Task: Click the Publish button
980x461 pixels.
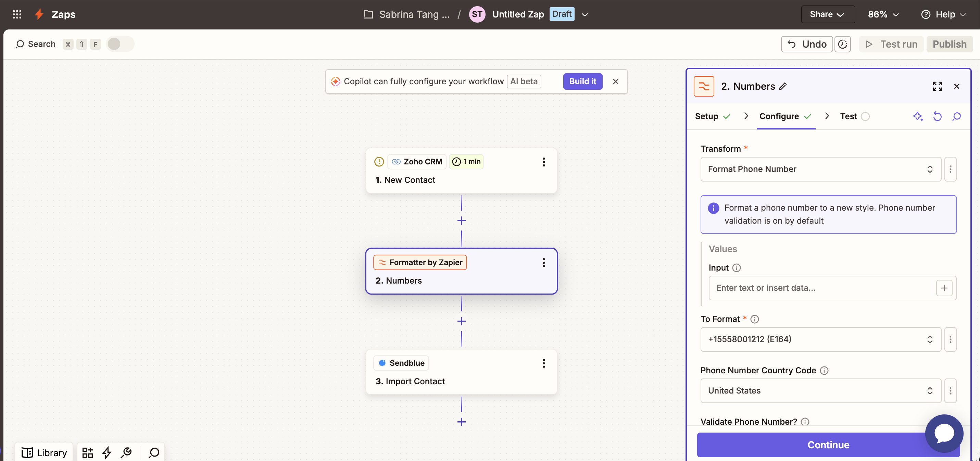Action: pos(949,44)
